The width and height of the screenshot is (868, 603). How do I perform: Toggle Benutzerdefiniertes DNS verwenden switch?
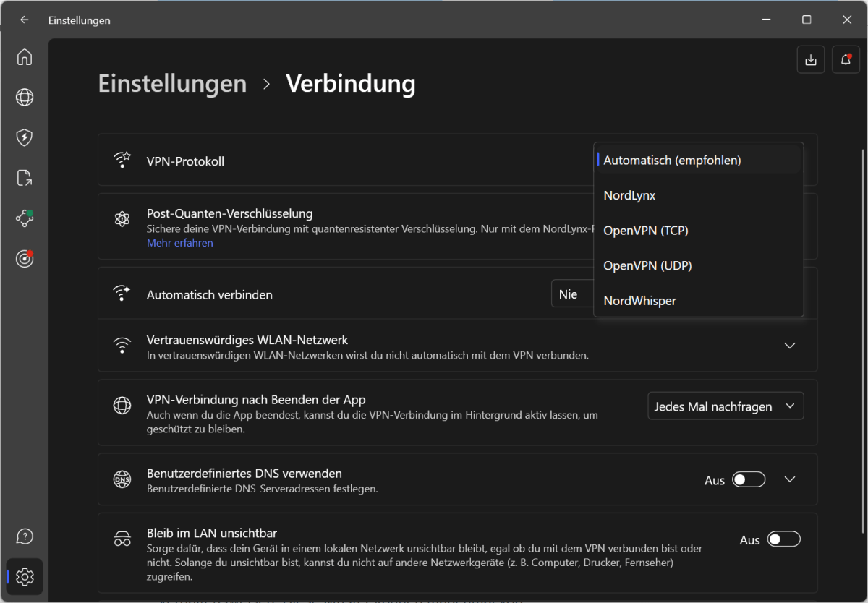[749, 479]
